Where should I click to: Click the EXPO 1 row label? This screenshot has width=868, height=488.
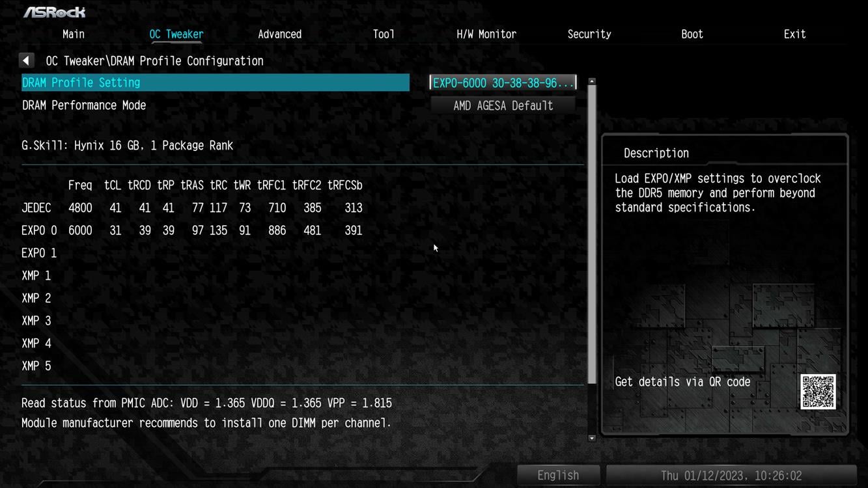click(x=39, y=253)
